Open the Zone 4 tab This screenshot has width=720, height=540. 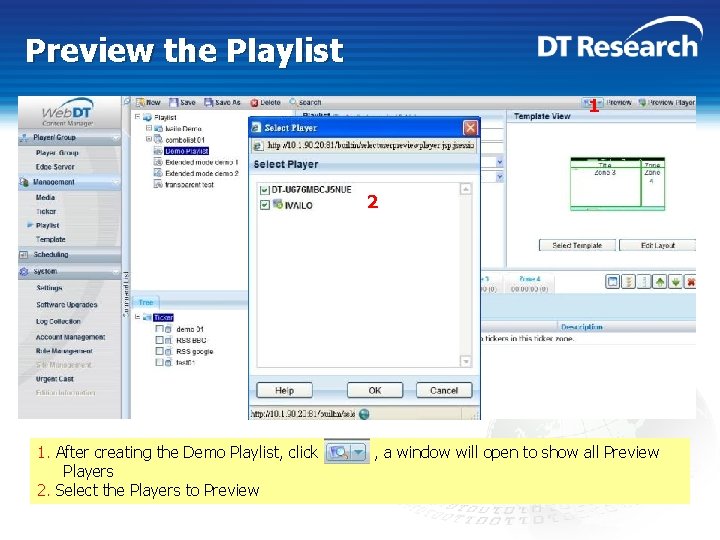point(529,283)
